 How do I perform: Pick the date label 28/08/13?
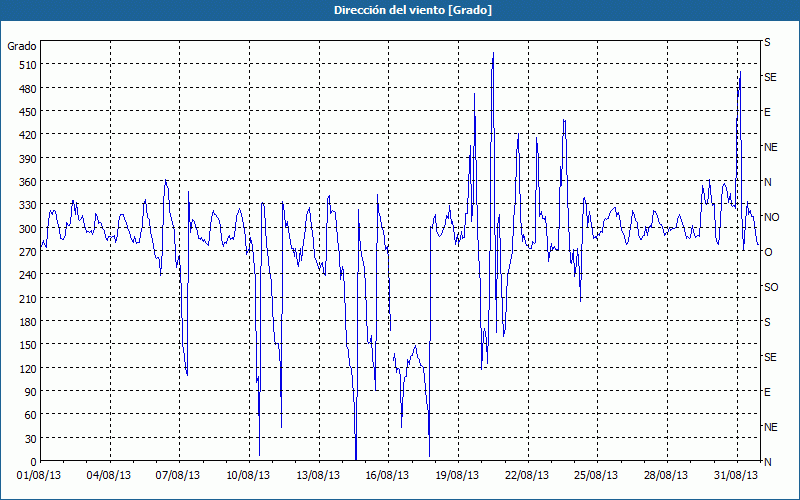pyautogui.click(x=666, y=476)
